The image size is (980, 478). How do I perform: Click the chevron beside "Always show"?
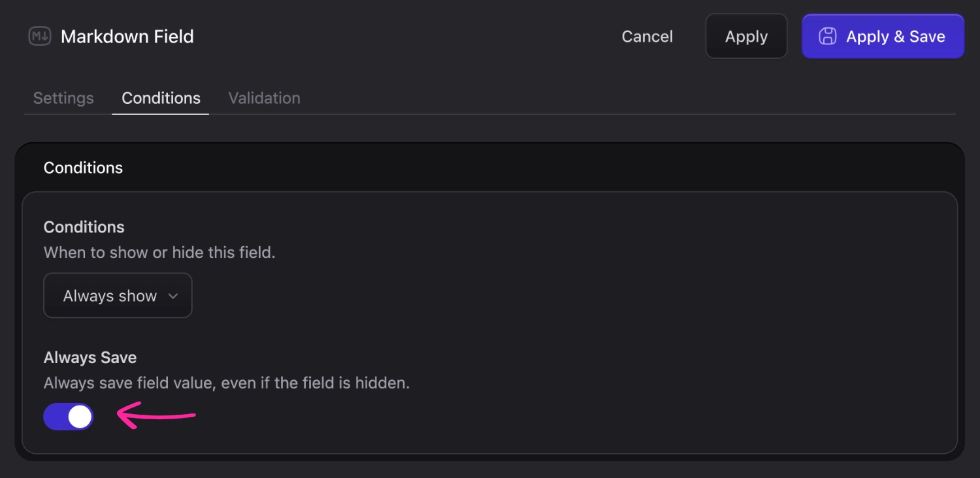[x=173, y=296]
